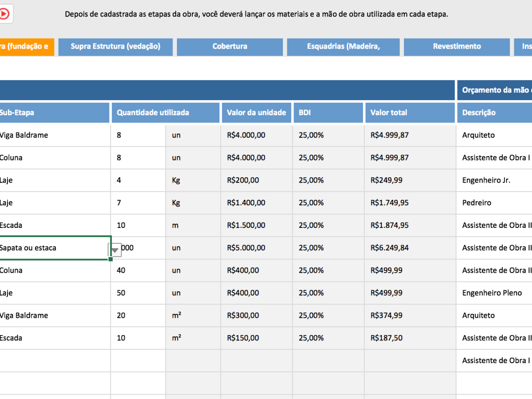The height and width of the screenshot is (399, 532).
Task: Click the R$187,50 total value cell
Action: coord(410,338)
